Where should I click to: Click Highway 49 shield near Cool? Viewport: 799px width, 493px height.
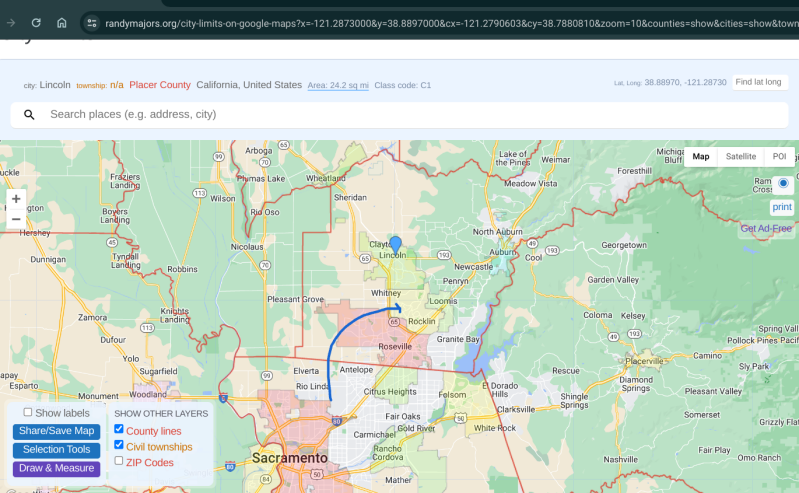click(x=532, y=244)
